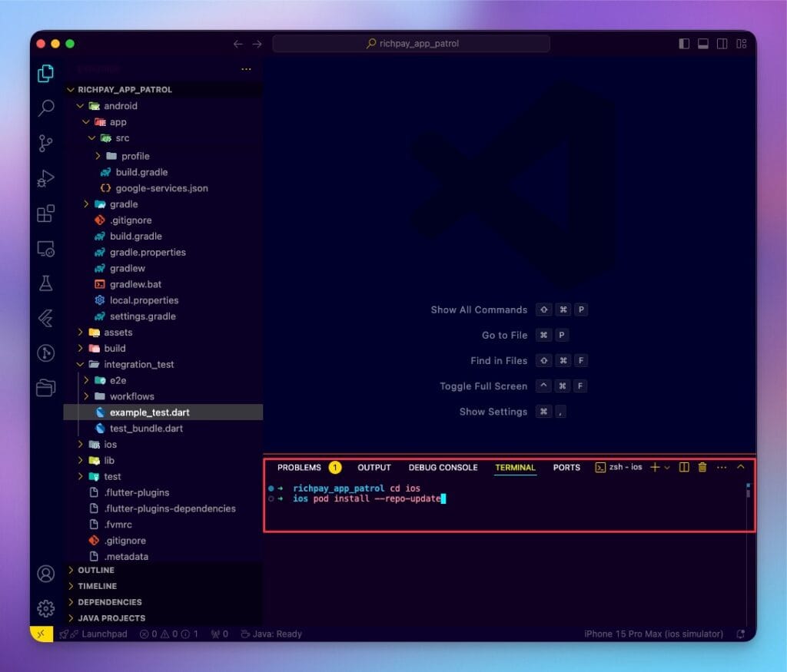Click Java: Ready status item
The image size is (787, 672).
271,634
